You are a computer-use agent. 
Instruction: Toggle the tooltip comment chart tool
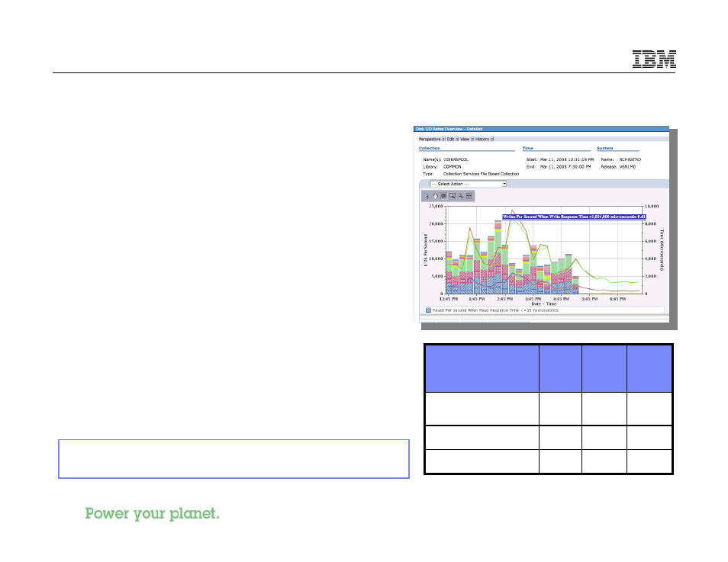pyautogui.click(x=443, y=196)
